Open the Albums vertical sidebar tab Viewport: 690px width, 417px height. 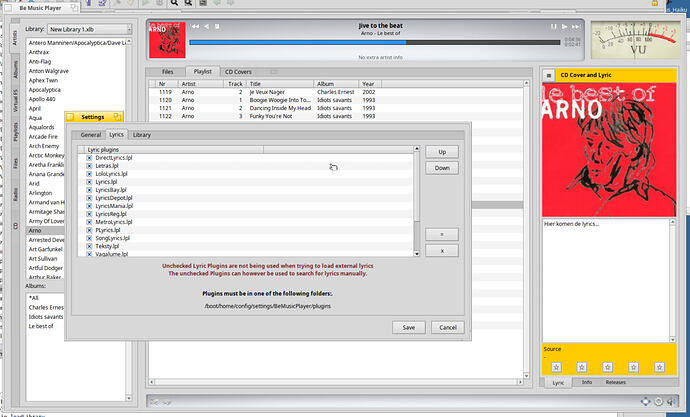click(15, 70)
